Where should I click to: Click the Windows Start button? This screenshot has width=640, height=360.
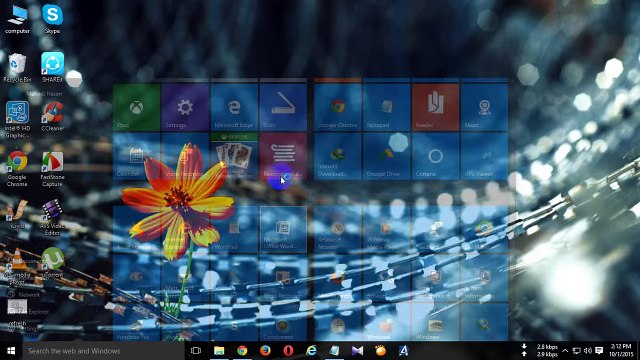pyautogui.click(x=11, y=351)
